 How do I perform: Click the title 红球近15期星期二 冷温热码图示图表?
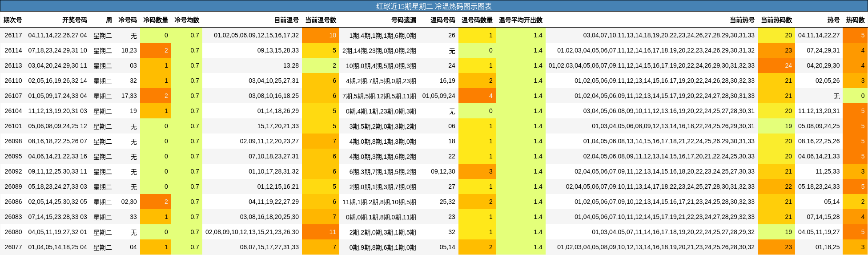coord(434,6)
